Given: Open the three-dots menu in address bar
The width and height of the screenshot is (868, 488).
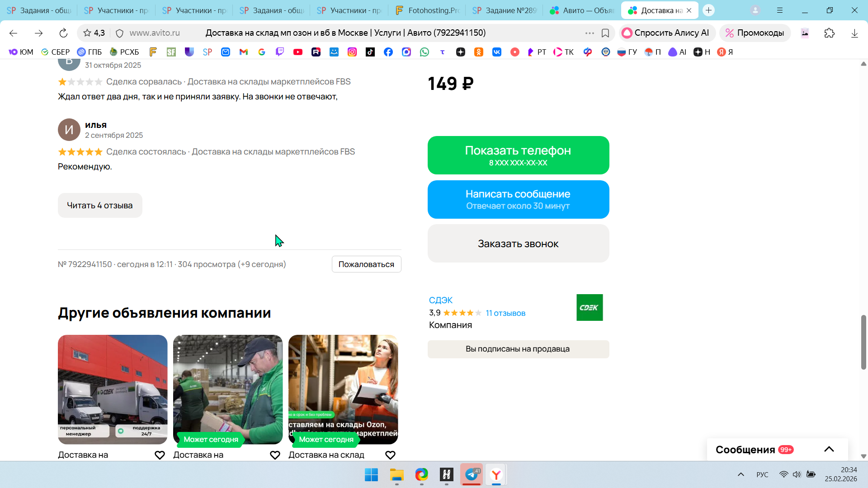Looking at the screenshot, I should click(590, 33).
